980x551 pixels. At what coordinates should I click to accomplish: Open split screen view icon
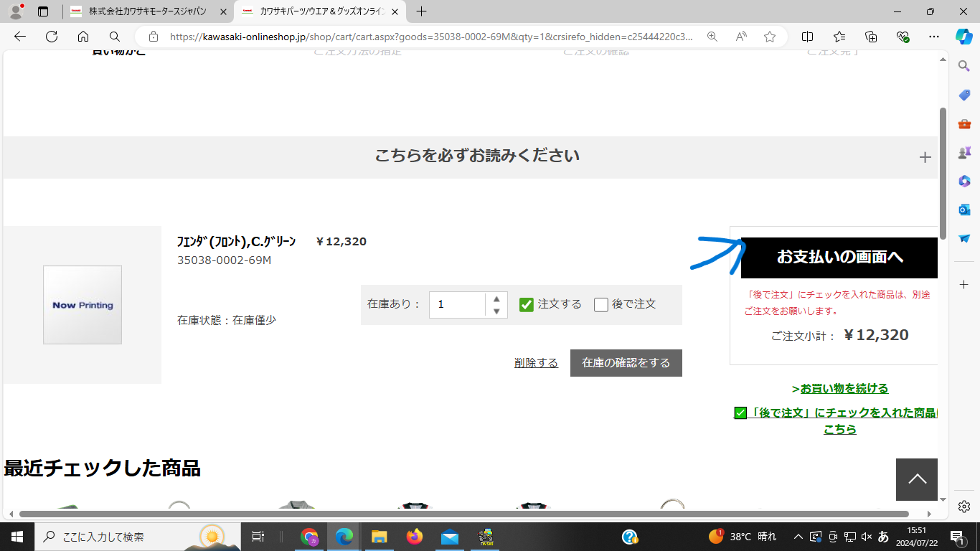807,37
